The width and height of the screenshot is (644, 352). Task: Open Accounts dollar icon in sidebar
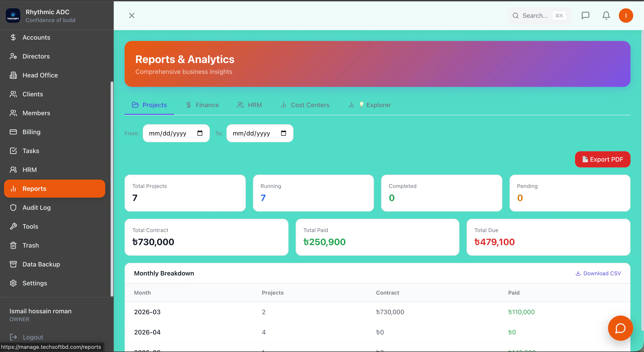click(x=13, y=37)
